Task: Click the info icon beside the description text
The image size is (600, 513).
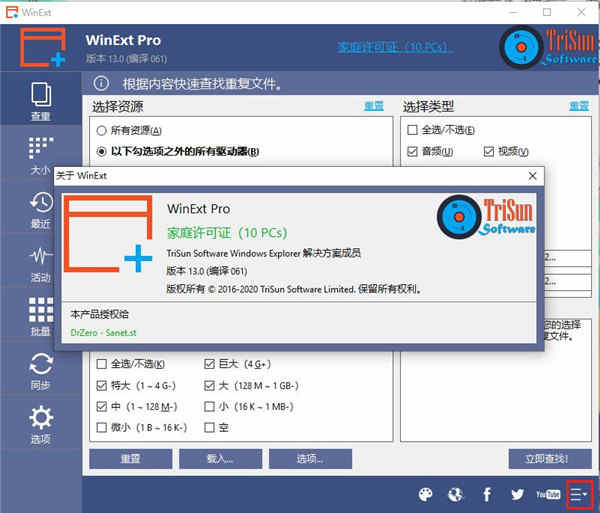Action: (101, 83)
